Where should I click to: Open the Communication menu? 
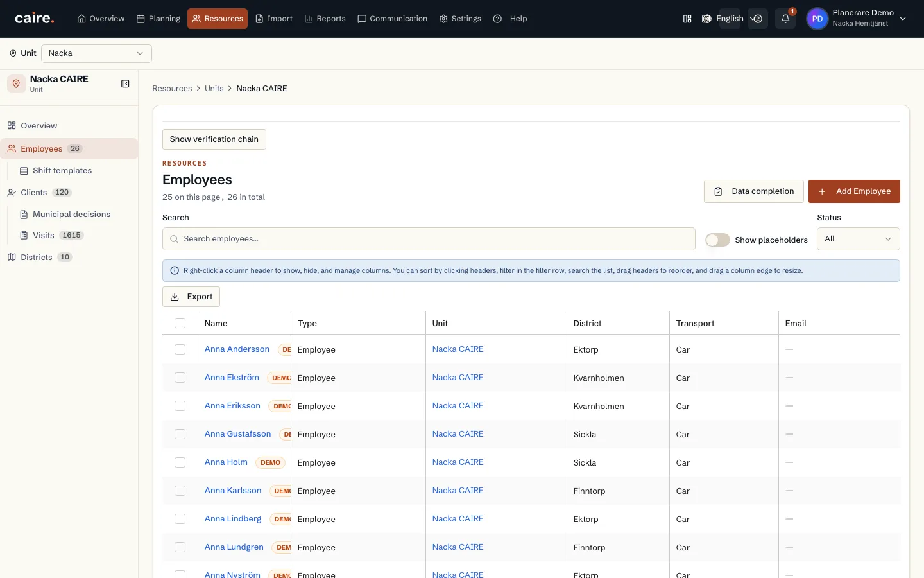pyautogui.click(x=392, y=19)
